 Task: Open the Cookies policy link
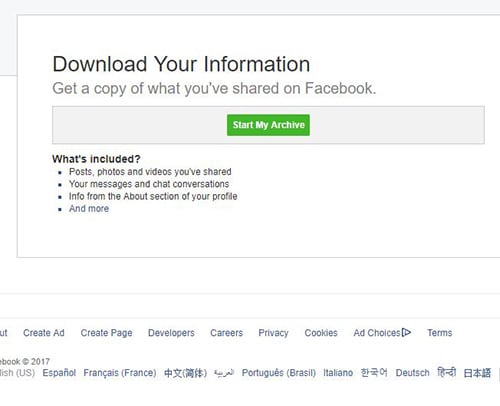321,333
